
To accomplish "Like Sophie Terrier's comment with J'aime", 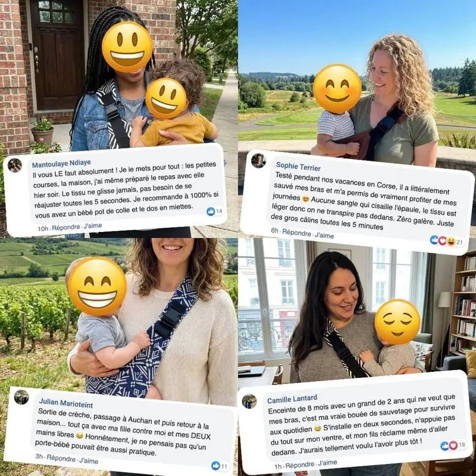I will (324, 235).
